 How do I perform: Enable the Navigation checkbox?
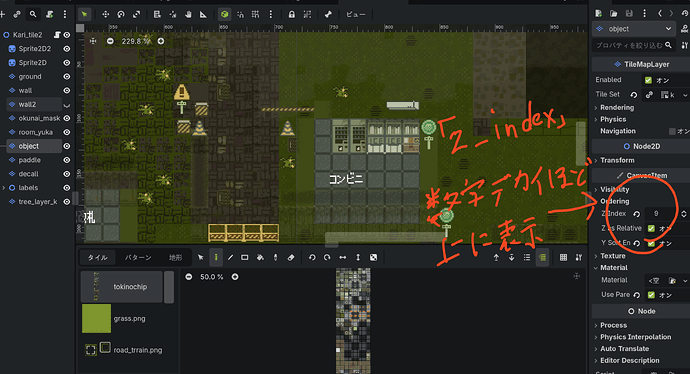pyautogui.click(x=672, y=131)
